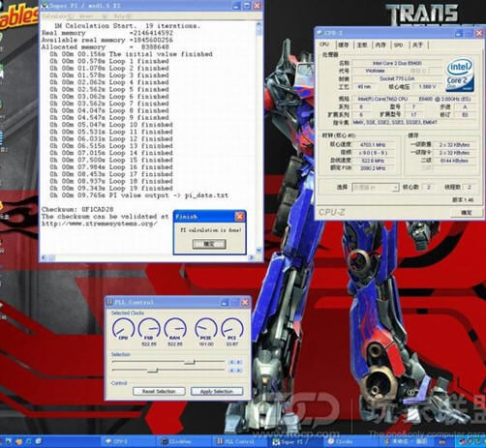This screenshot has height=448, width=486.
Task: Click the Apply Selection button
Action: point(217,391)
